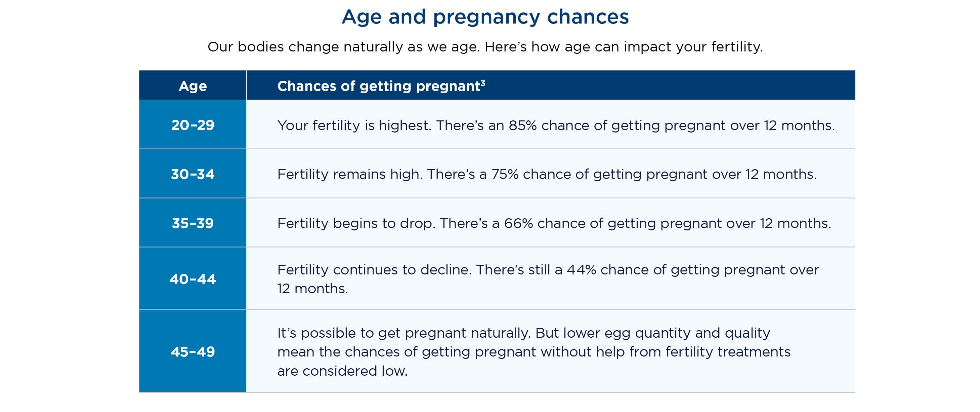Click the 'Age' column header
This screenshot has width=980, height=412.
193,86
